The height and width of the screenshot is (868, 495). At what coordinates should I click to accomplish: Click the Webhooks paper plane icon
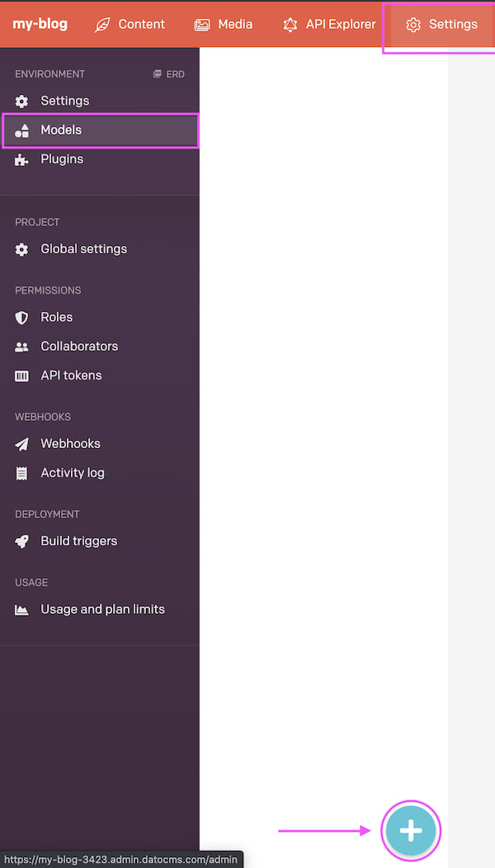point(21,444)
